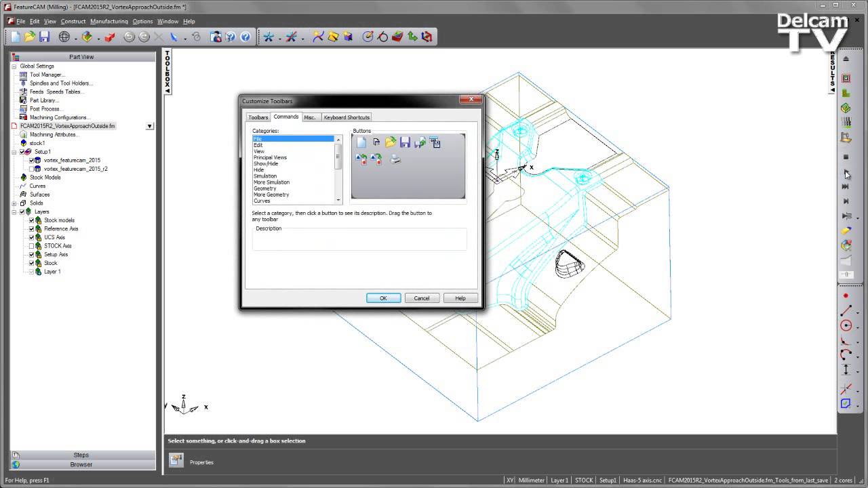Image resolution: width=868 pixels, height=488 pixels.
Task: Open Part Library from tree
Action: pyautogui.click(x=44, y=100)
